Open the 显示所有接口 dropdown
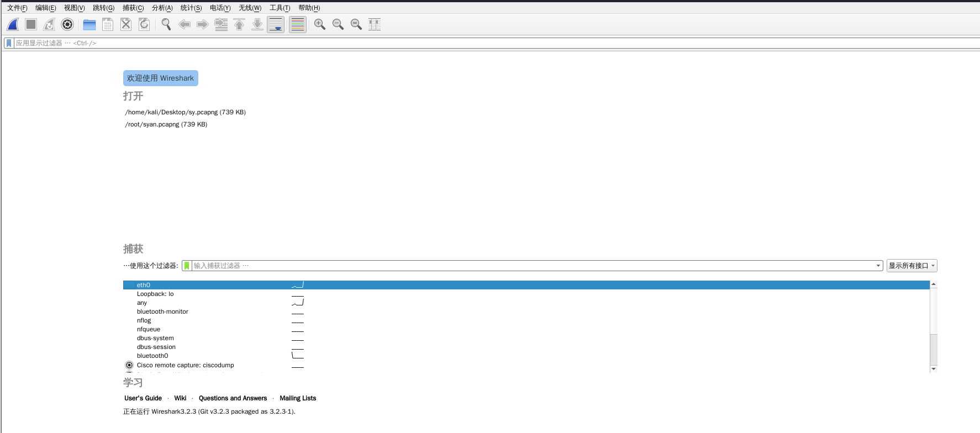This screenshot has height=433, width=980. click(x=911, y=266)
